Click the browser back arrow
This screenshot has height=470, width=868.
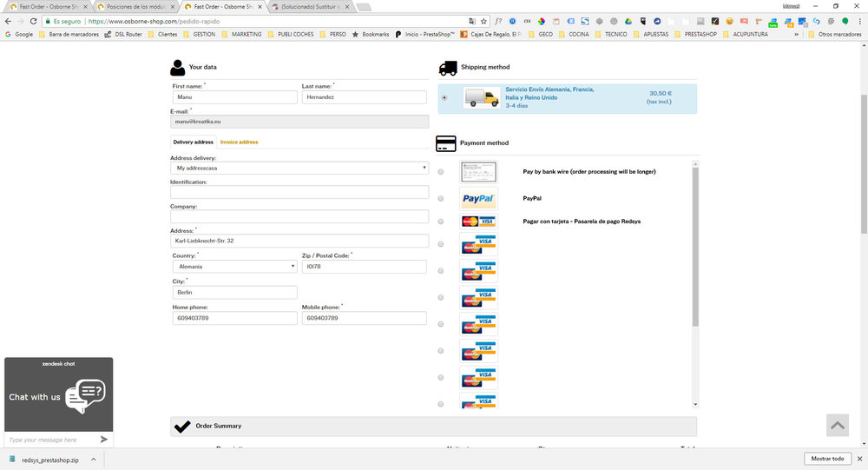(x=8, y=21)
